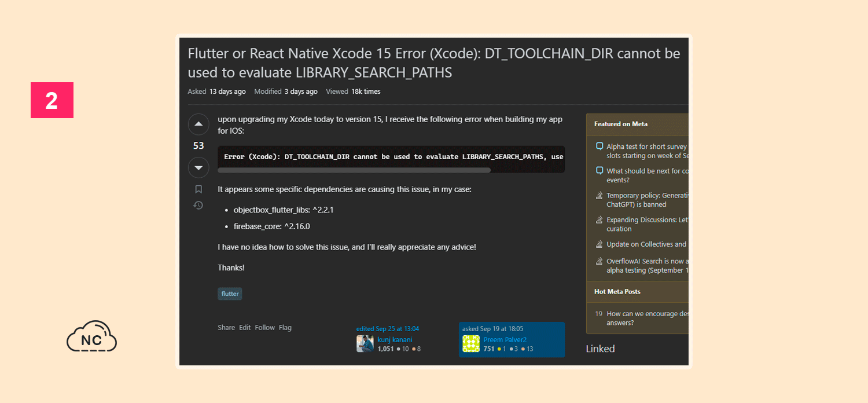Open Preem Palver2's profile link
The height and width of the screenshot is (403, 868).
(505, 340)
